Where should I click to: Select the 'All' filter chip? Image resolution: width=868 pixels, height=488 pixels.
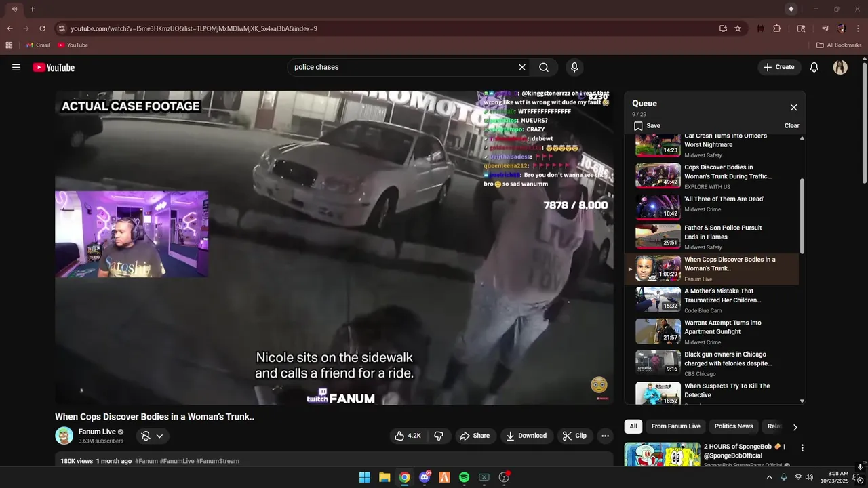coord(633,426)
